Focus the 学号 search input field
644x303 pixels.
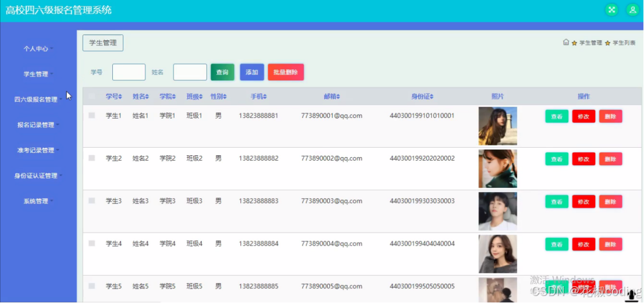(129, 72)
